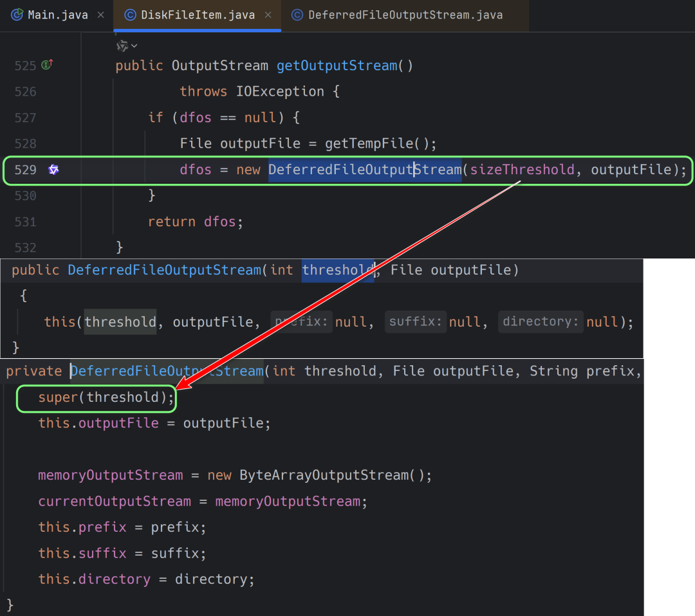This screenshot has height=616, width=695.
Task: Open the DeferredFileOutputStream.java tab
Action: 405,15
